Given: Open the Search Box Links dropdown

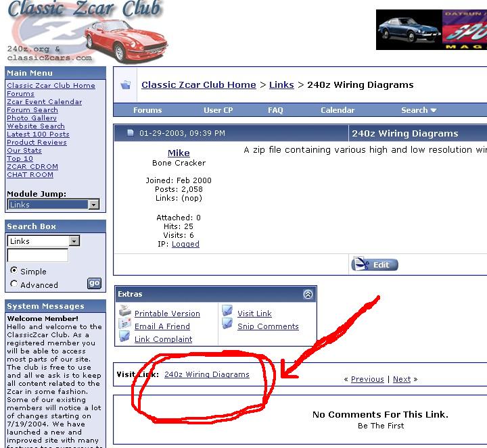Looking at the screenshot, I should tap(43, 241).
